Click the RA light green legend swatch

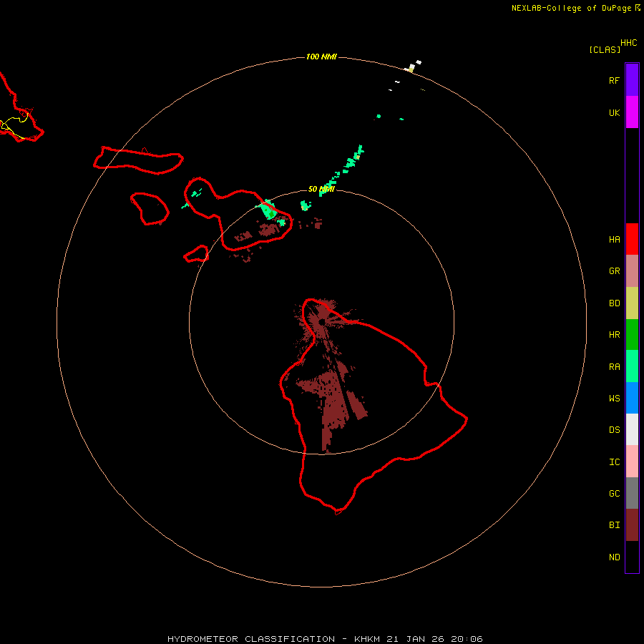(x=632, y=366)
